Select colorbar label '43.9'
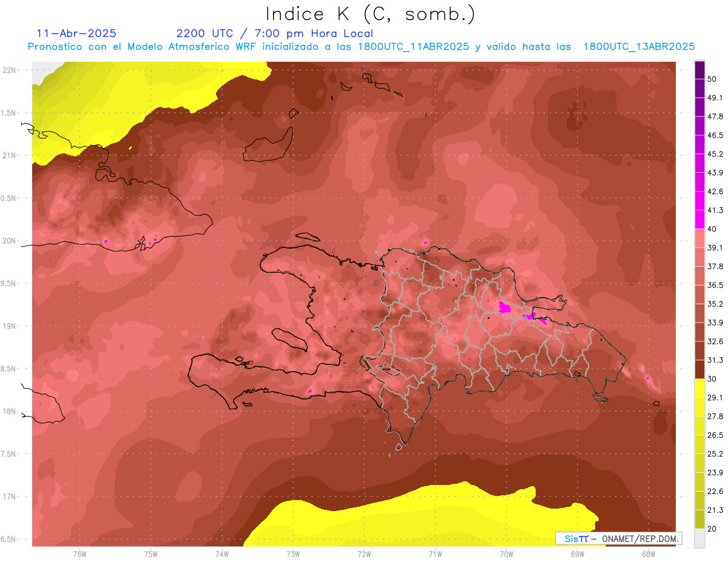The width and height of the screenshot is (728, 562). point(715,173)
